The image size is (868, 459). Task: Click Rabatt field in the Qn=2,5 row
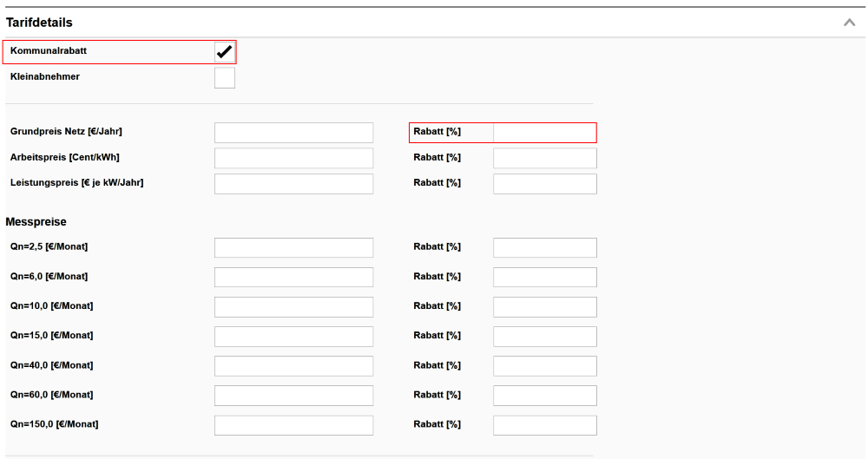pyautogui.click(x=544, y=247)
